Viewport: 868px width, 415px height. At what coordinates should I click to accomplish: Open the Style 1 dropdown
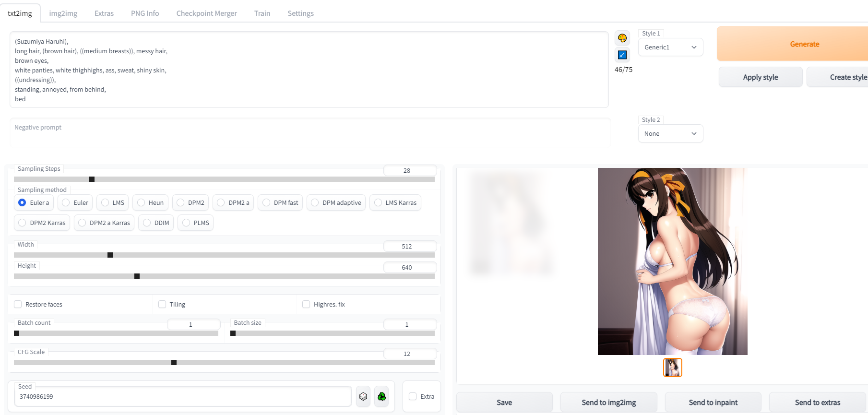click(x=670, y=47)
